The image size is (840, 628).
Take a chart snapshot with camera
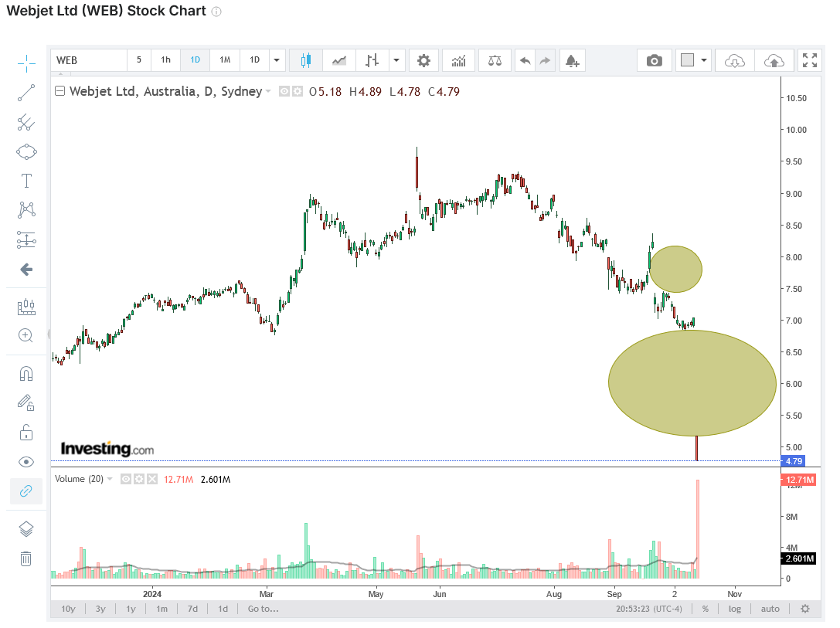[654, 60]
